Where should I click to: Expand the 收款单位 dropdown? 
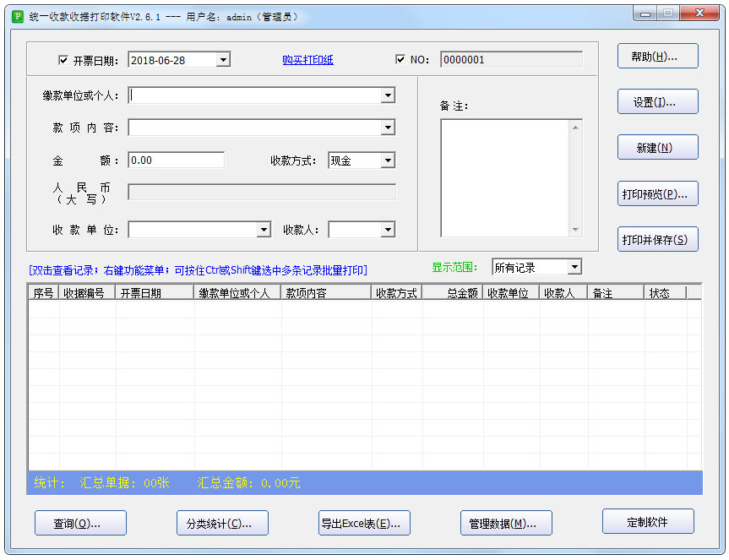click(x=264, y=230)
